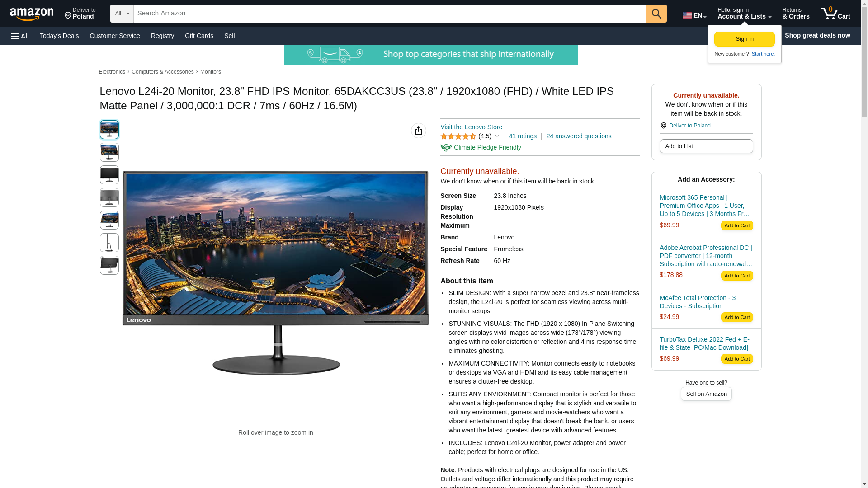Click the star rating icons
Image resolution: width=868 pixels, height=488 pixels.
[x=458, y=136]
